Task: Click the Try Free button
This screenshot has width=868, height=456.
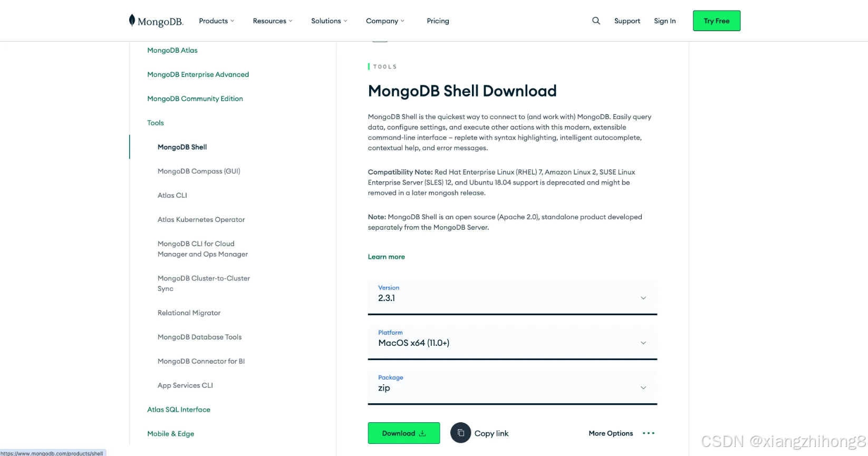Action: coord(717,21)
